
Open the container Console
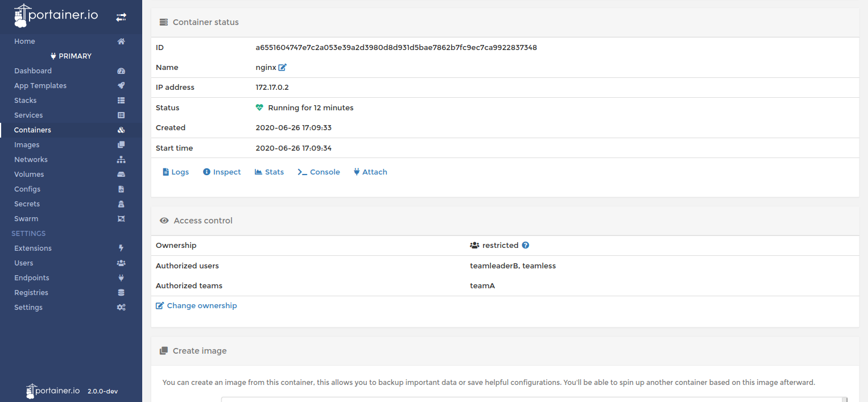[x=318, y=172]
